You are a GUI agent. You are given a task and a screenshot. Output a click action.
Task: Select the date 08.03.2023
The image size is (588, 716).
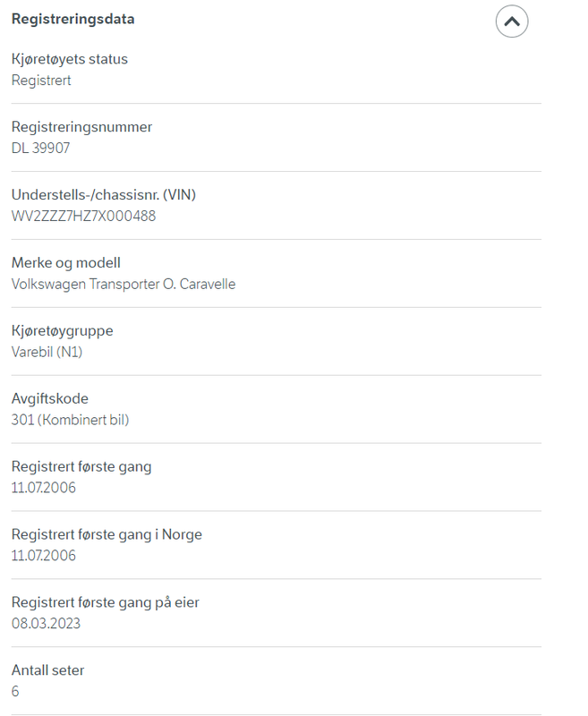[x=46, y=624]
